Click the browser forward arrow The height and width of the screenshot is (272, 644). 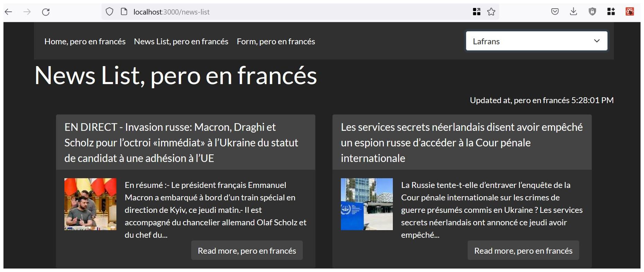27,12
